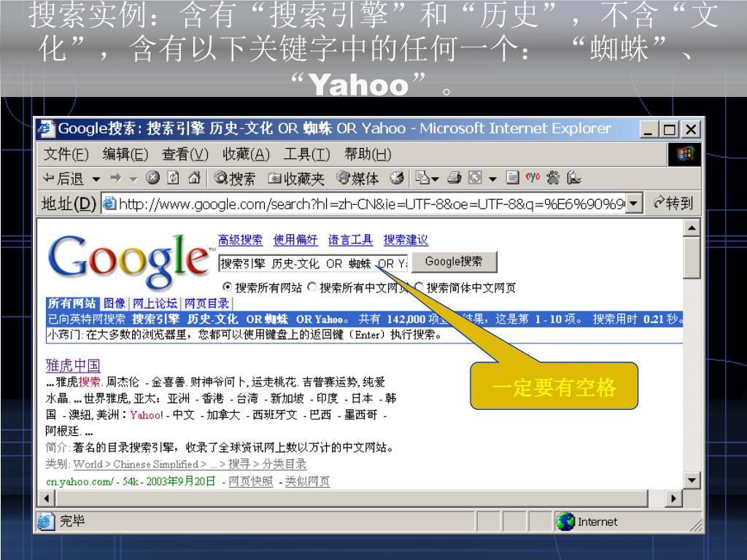747x560 pixels.
Task: Click the Edit page icon
Action: coord(475,178)
